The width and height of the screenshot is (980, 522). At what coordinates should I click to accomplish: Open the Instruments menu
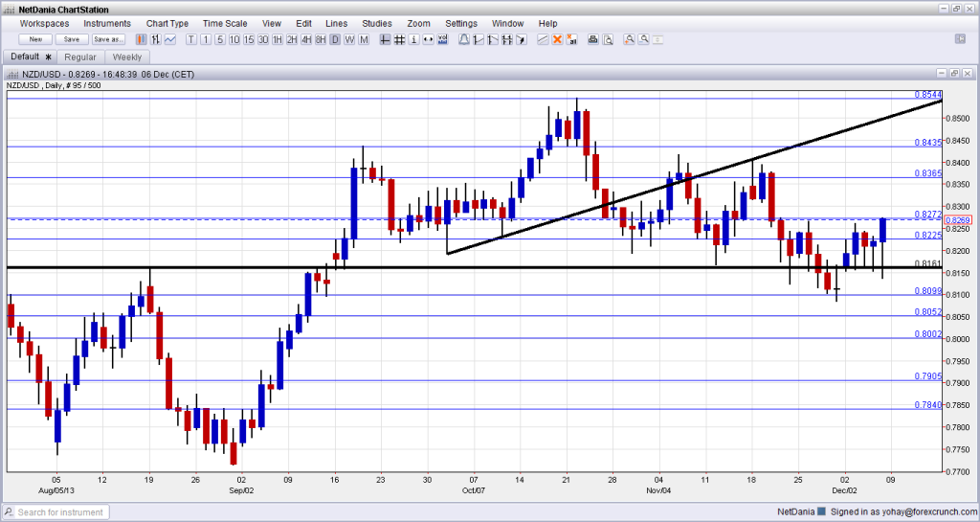coord(107,24)
